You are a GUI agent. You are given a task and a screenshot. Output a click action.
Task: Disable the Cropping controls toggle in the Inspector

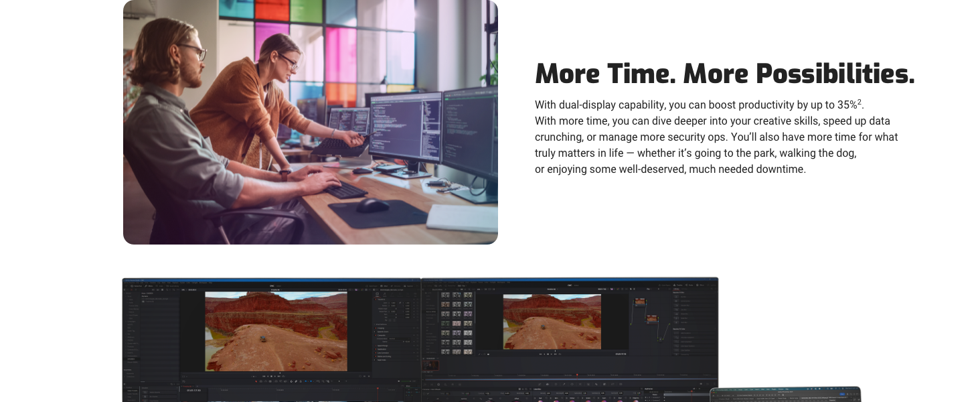375,328
